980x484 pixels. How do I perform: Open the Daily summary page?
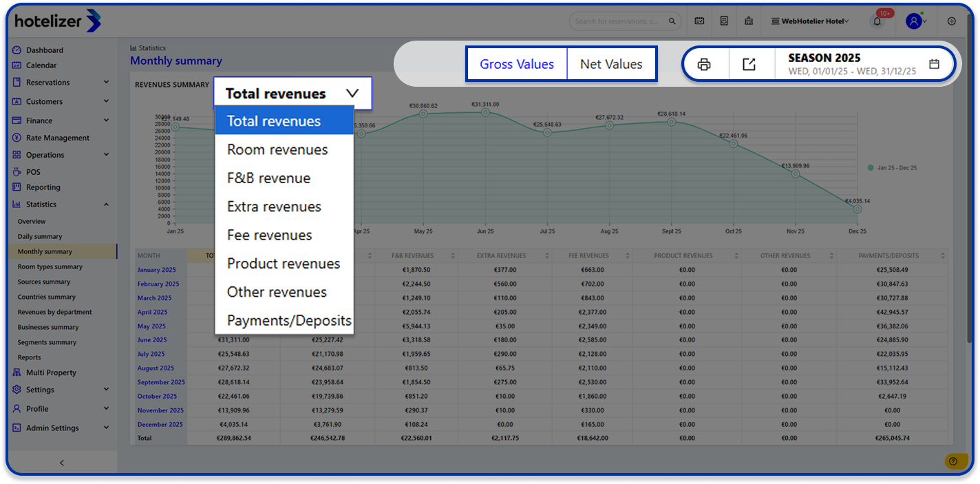pyautogui.click(x=40, y=237)
